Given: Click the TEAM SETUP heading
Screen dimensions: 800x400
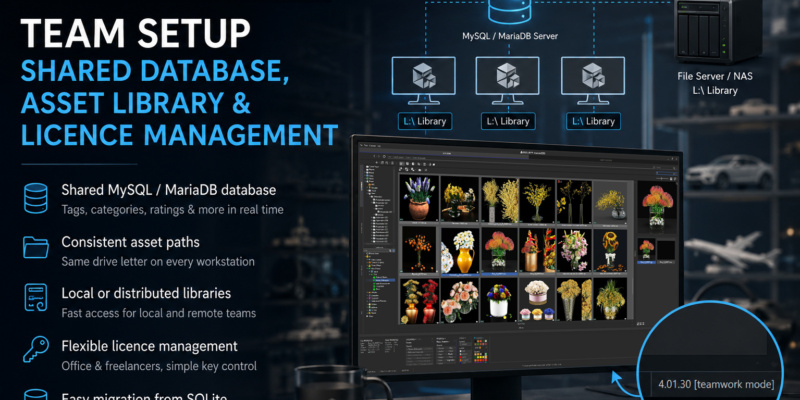Looking at the screenshot, I should 136,35.
